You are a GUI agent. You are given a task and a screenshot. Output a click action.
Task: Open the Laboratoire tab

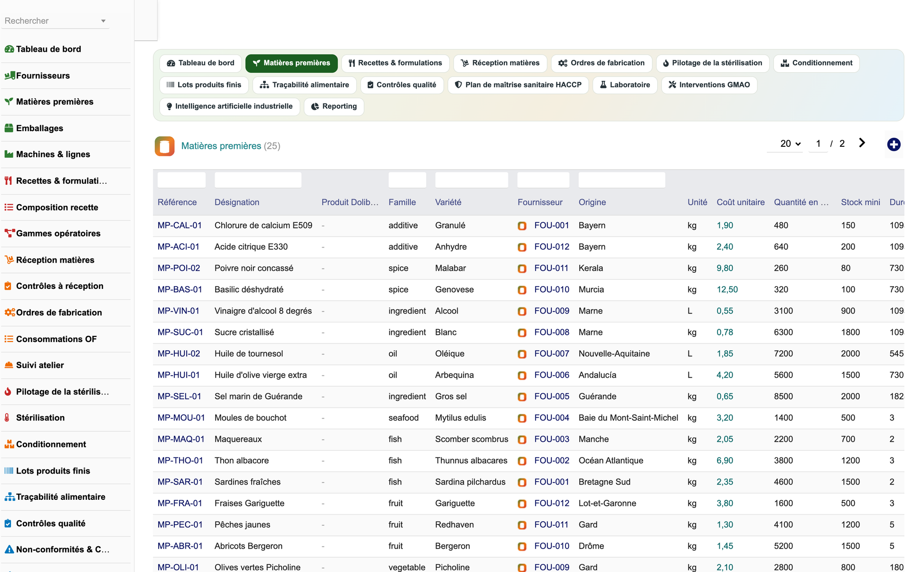(x=625, y=85)
